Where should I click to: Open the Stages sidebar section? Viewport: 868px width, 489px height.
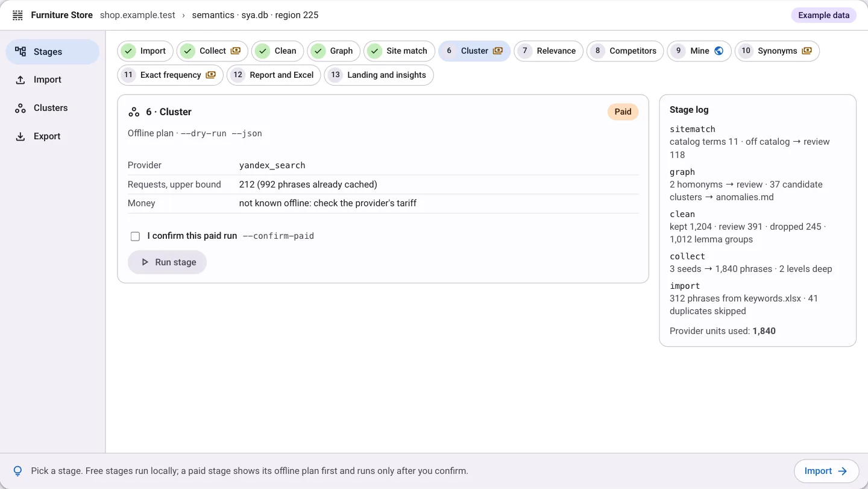(x=52, y=52)
